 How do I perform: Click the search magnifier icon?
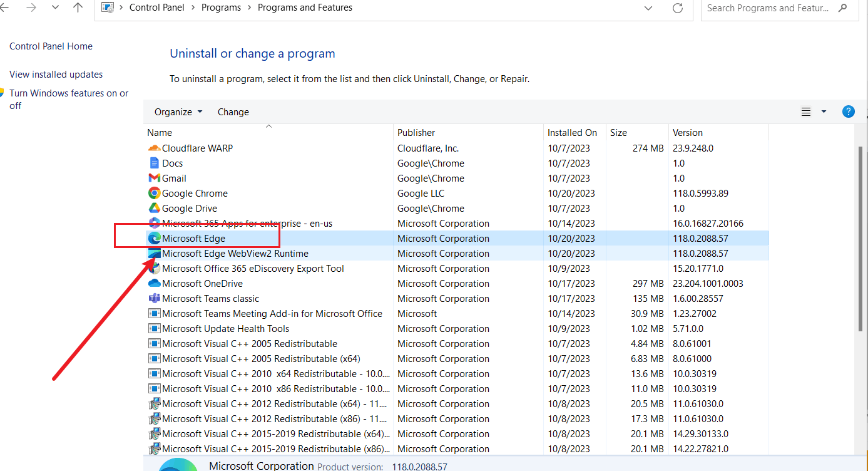point(843,8)
